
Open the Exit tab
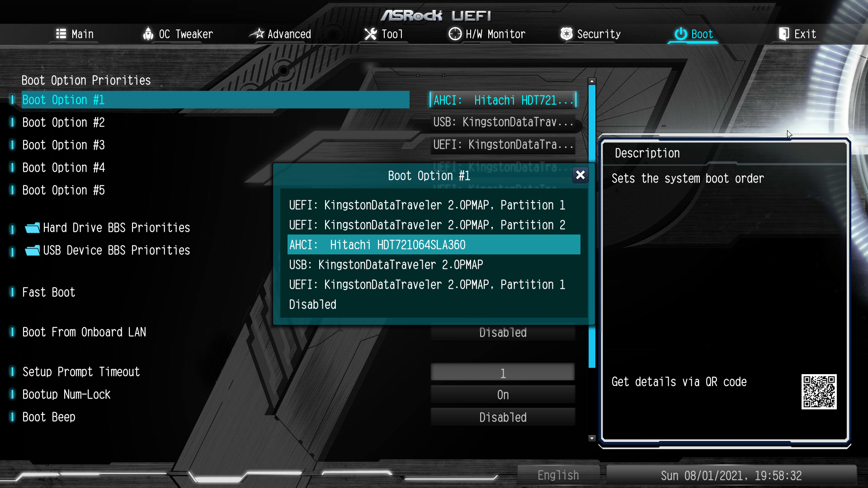coord(797,34)
